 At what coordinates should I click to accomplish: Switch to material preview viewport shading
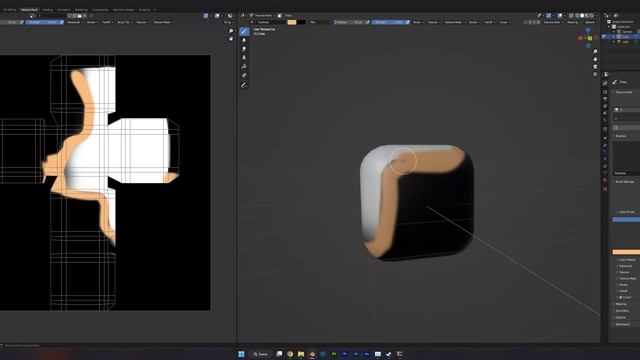click(x=587, y=16)
